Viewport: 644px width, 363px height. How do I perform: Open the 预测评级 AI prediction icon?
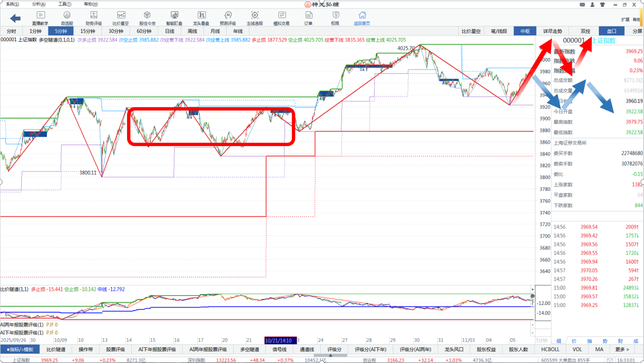coord(228,18)
